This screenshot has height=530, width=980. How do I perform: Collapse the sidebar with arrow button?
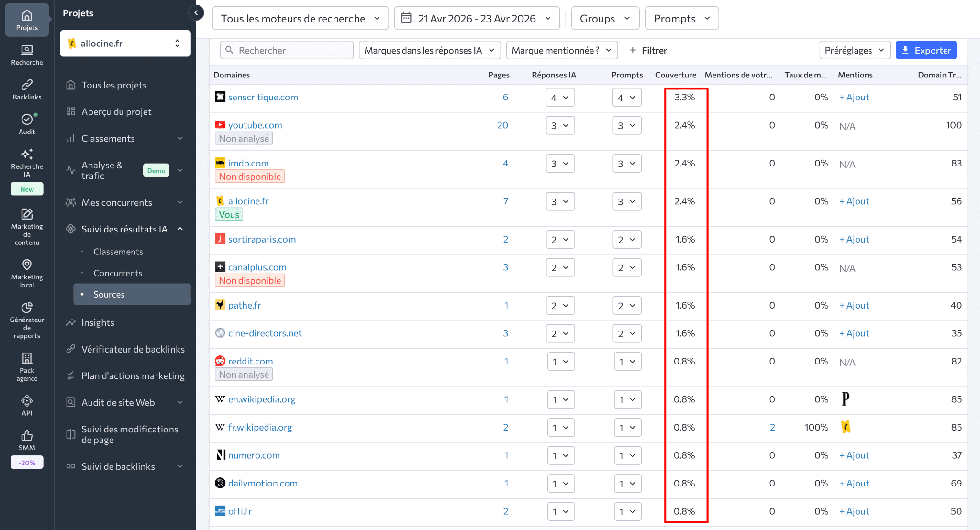tap(196, 13)
